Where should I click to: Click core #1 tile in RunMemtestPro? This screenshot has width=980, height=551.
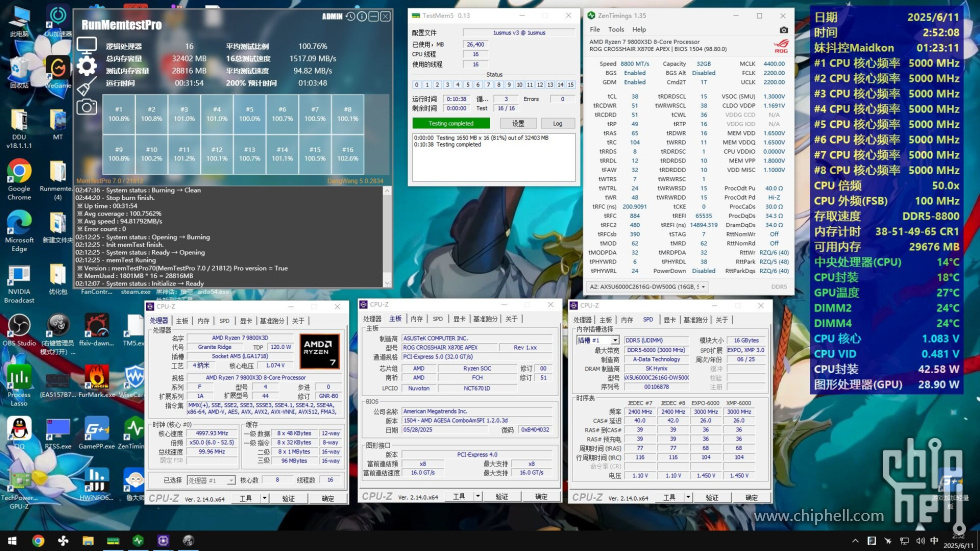tap(119, 114)
